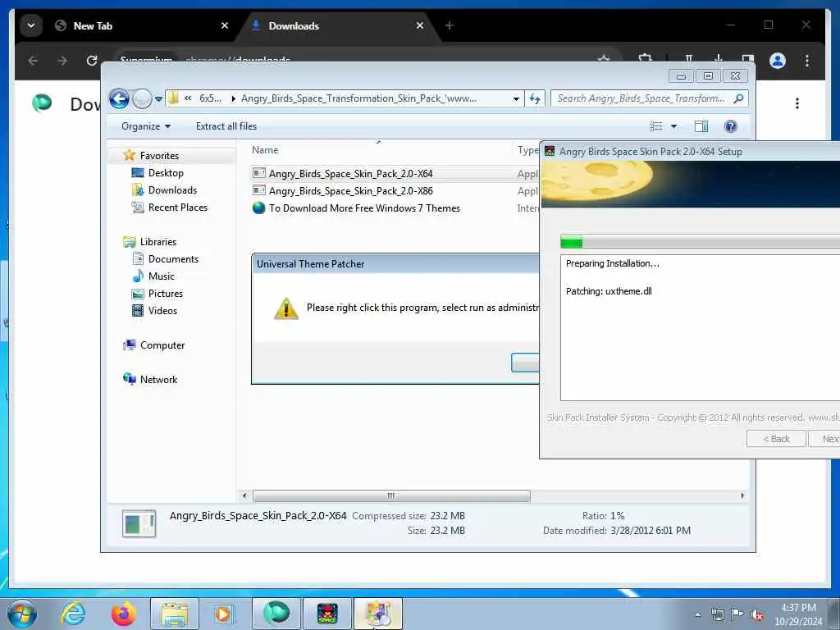Launch Firefox from the taskbar

[124, 614]
